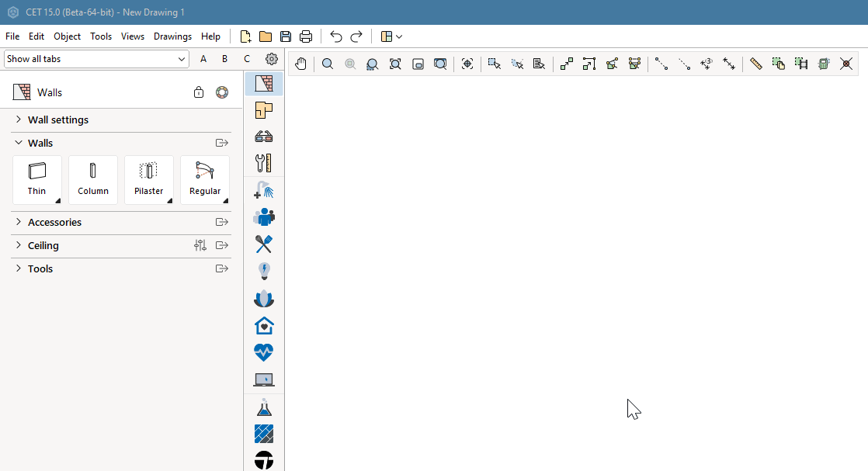Image resolution: width=868 pixels, height=471 pixels.
Task: Select the Regular wall component
Action: click(205, 180)
